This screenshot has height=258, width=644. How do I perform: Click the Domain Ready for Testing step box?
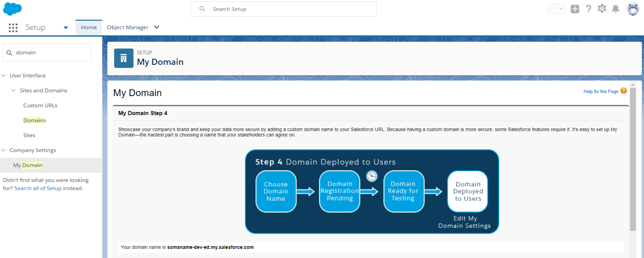[x=403, y=191]
